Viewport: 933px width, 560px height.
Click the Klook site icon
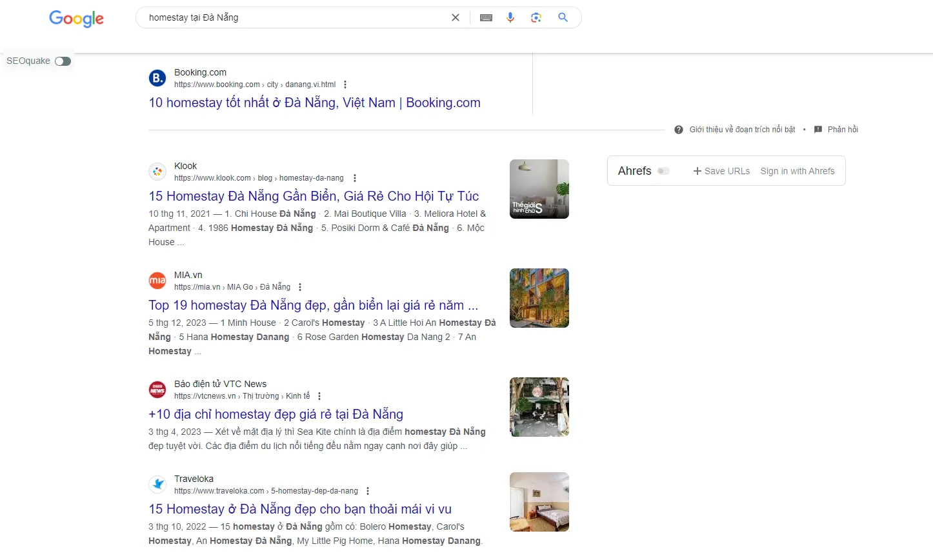click(x=157, y=171)
